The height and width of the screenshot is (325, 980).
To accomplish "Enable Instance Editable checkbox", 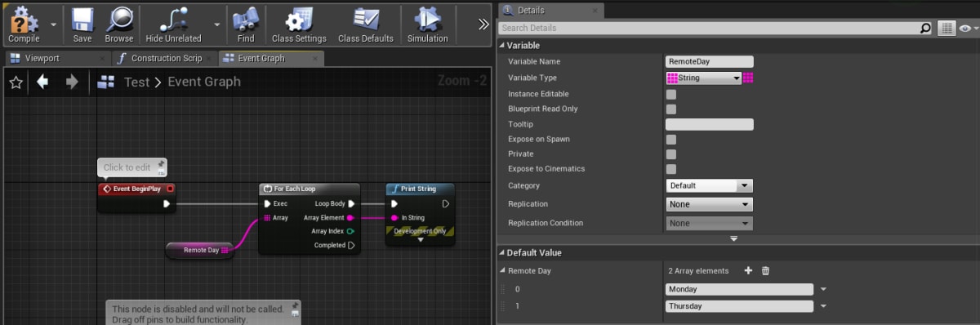I will (671, 94).
